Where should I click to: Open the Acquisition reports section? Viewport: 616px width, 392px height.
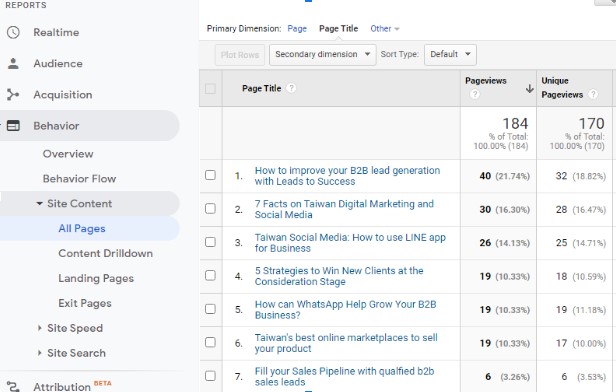[63, 95]
